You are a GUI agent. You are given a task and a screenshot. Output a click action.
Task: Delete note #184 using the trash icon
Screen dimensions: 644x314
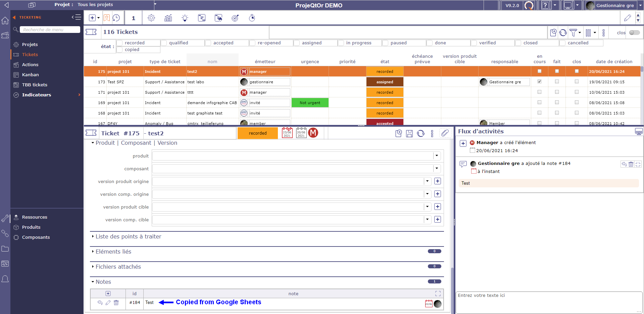coord(116,303)
